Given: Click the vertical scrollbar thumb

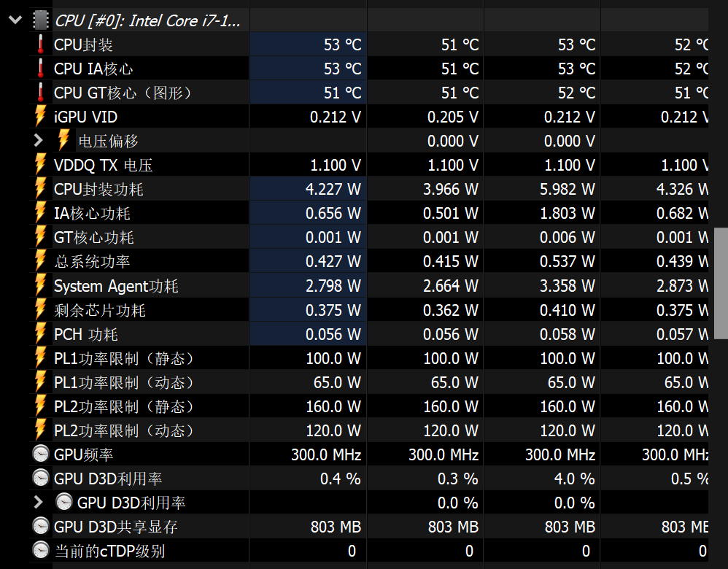Looking at the screenshot, I should (721, 279).
